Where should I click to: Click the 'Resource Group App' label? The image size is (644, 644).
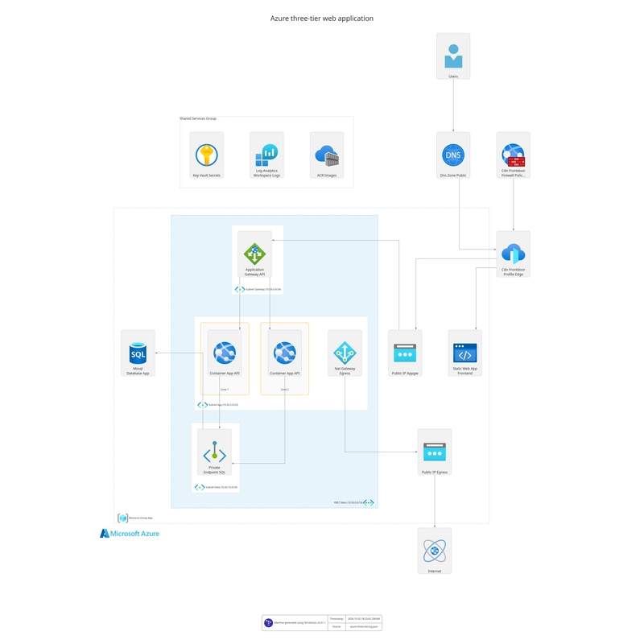click(140, 518)
